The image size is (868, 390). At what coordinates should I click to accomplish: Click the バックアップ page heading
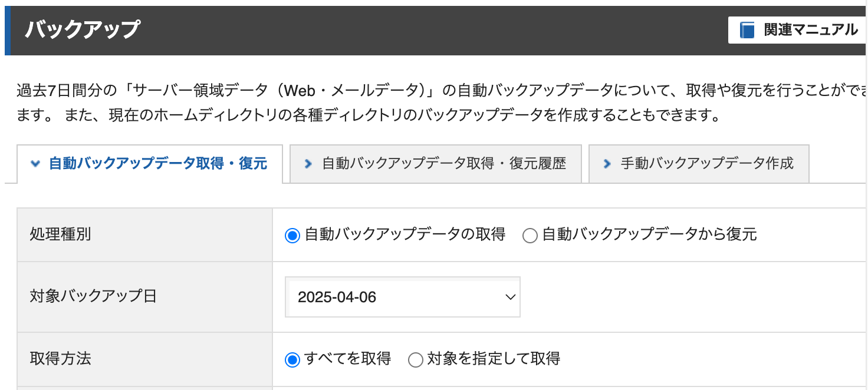click(83, 29)
